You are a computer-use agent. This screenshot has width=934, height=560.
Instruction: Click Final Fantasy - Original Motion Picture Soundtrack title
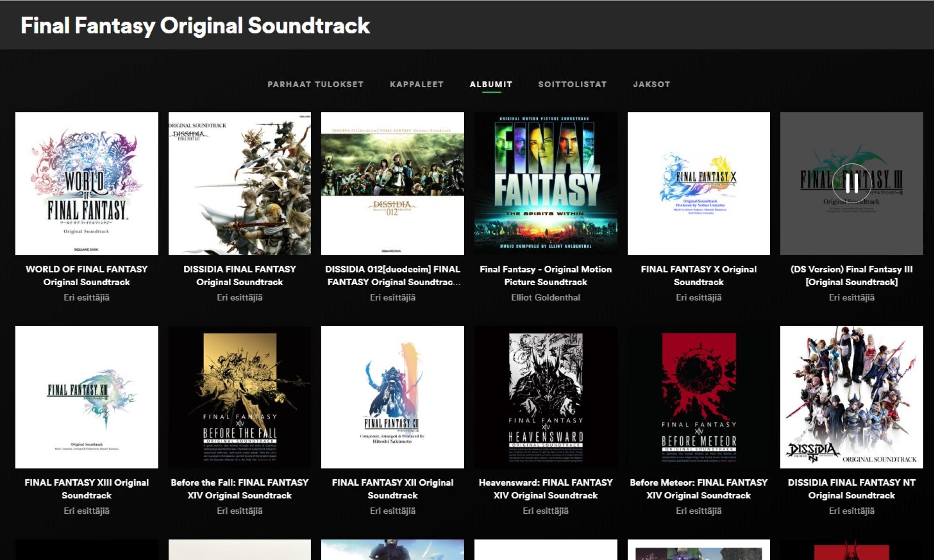coord(546,275)
